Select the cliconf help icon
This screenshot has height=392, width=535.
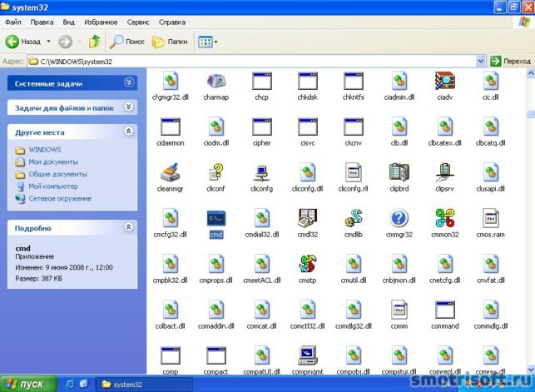[x=216, y=172]
